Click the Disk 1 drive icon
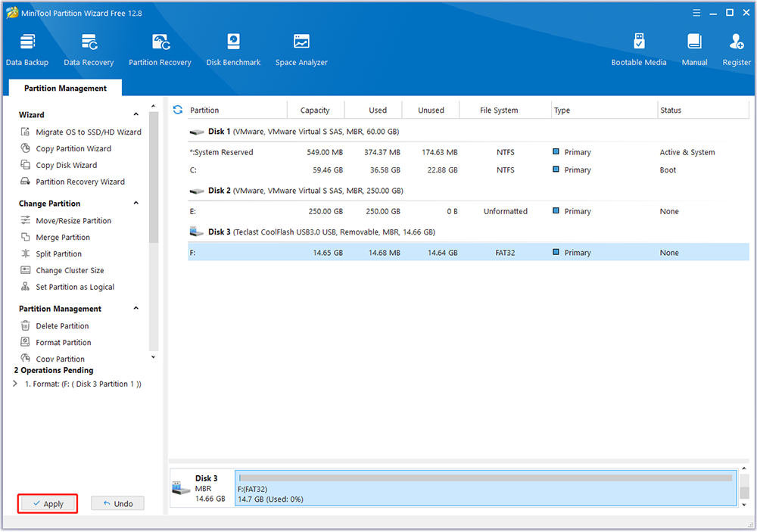Image resolution: width=757 pixels, height=532 pixels. pyautogui.click(x=197, y=132)
